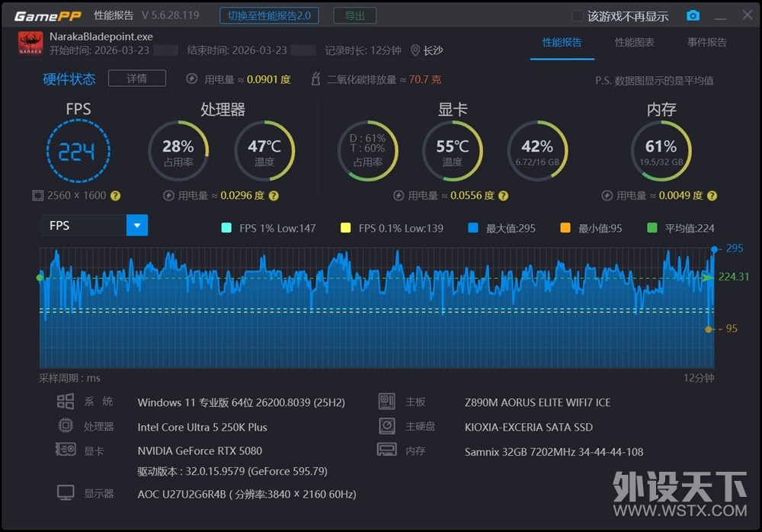Switch to the 事件报告 tab
Image resolution: width=762 pixels, height=532 pixels.
706,43
